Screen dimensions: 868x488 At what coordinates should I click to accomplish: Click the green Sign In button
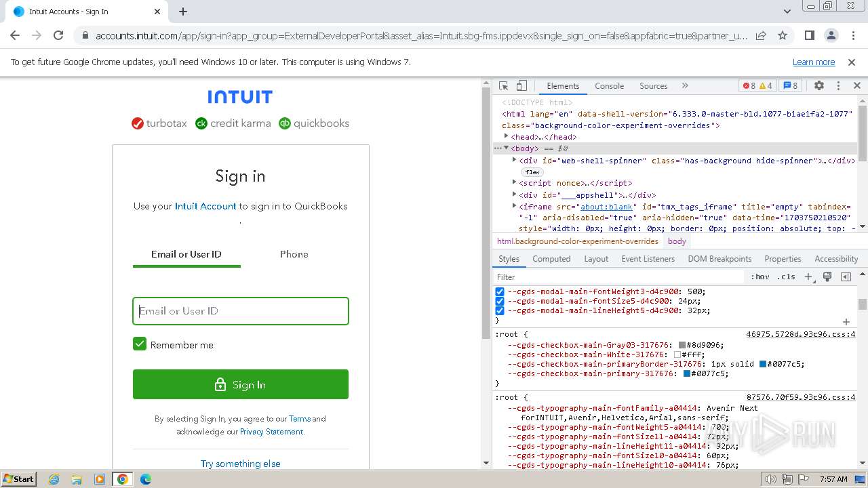click(241, 384)
